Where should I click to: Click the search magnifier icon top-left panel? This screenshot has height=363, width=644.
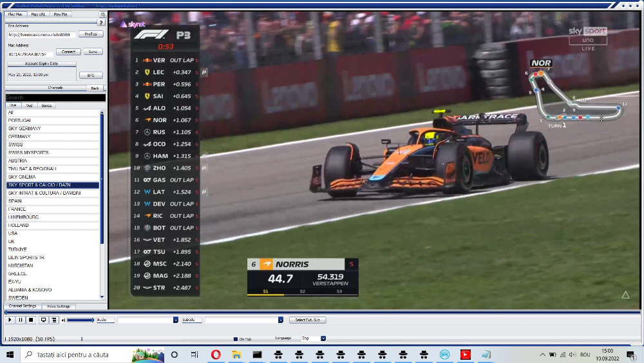tap(102, 14)
